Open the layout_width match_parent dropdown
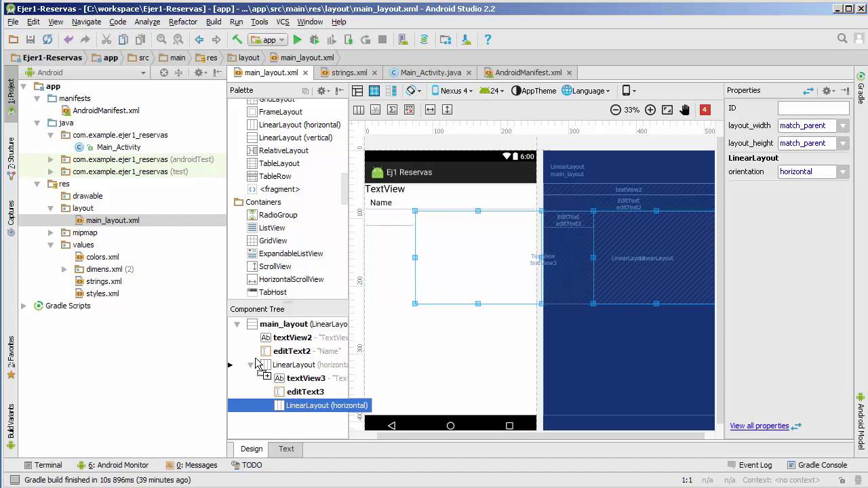 (843, 125)
